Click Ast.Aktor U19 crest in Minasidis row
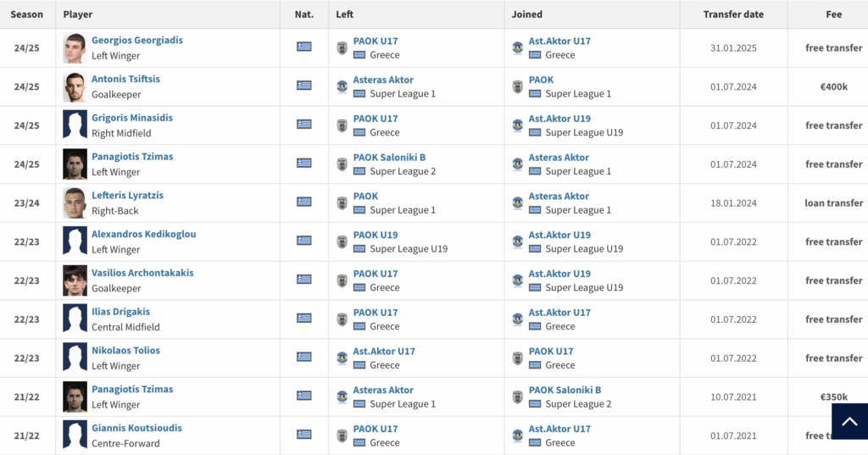Viewport: 868px width, 455px height. 517,125
